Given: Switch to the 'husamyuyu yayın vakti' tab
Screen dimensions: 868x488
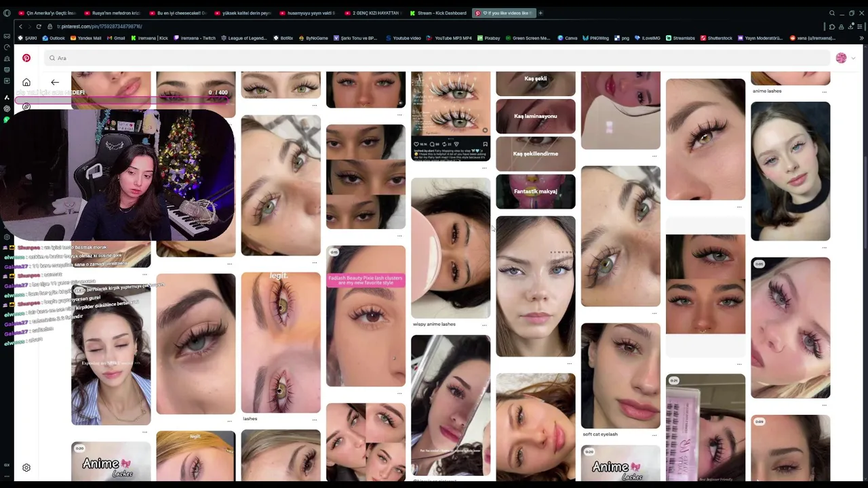Looking at the screenshot, I should click(308, 13).
